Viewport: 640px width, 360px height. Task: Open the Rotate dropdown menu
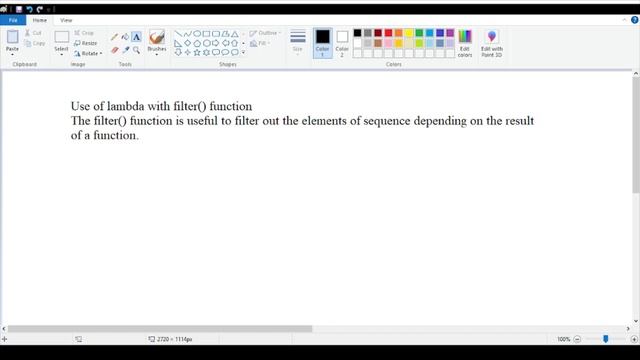click(x=88, y=53)
